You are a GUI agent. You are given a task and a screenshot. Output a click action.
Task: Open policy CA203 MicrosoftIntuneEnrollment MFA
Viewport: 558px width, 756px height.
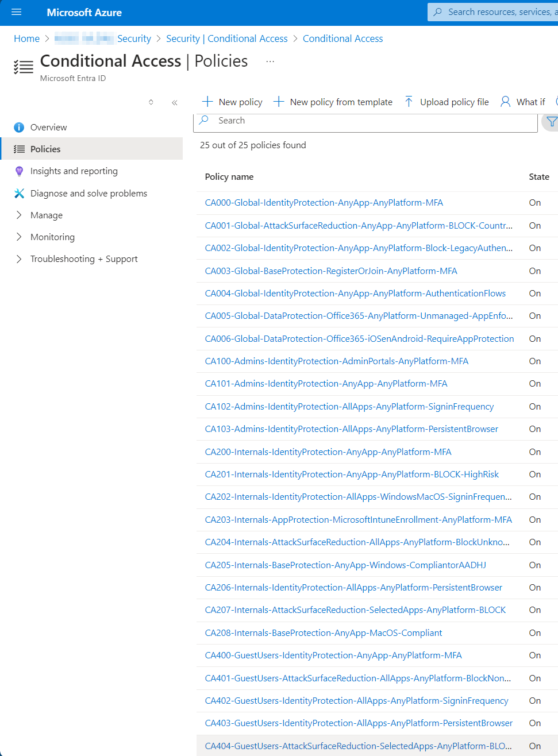tap(359, 520)
